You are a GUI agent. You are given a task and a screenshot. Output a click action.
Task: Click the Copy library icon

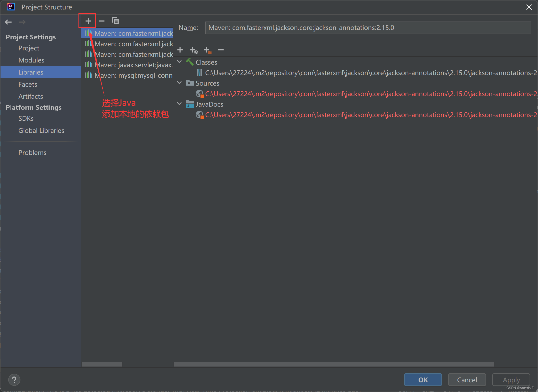coord(115,21)
